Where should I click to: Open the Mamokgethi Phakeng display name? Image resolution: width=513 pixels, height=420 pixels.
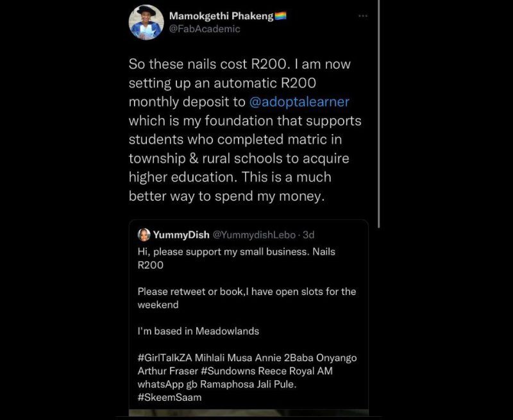tap(220, 15)
